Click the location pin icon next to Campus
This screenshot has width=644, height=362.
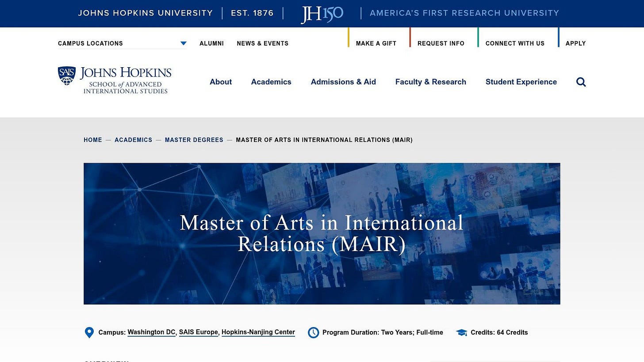(89, 332)
